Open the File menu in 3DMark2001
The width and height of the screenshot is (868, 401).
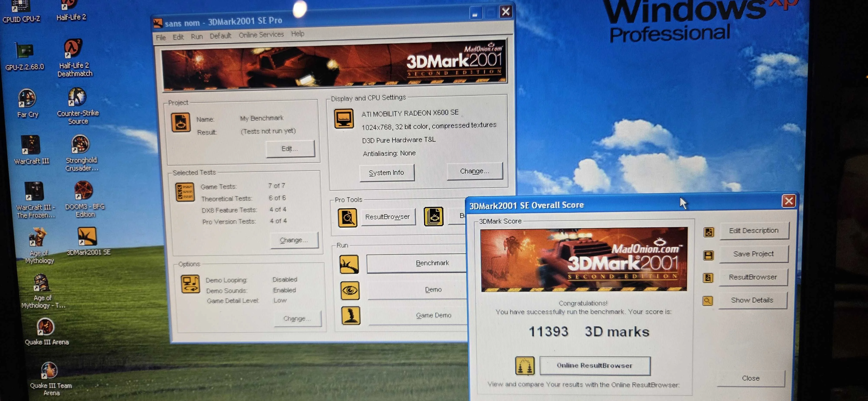(161, 37)
